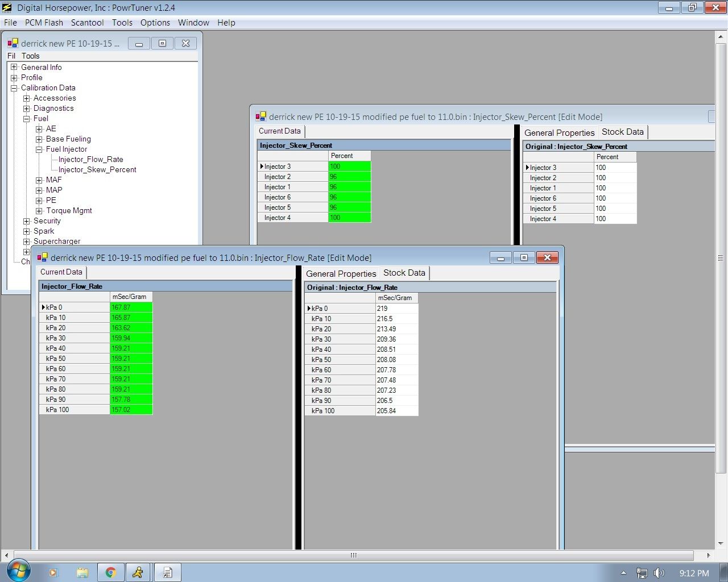Click the Injector 2 current percent cell
The image size is (728, 582).
[350, 177]
